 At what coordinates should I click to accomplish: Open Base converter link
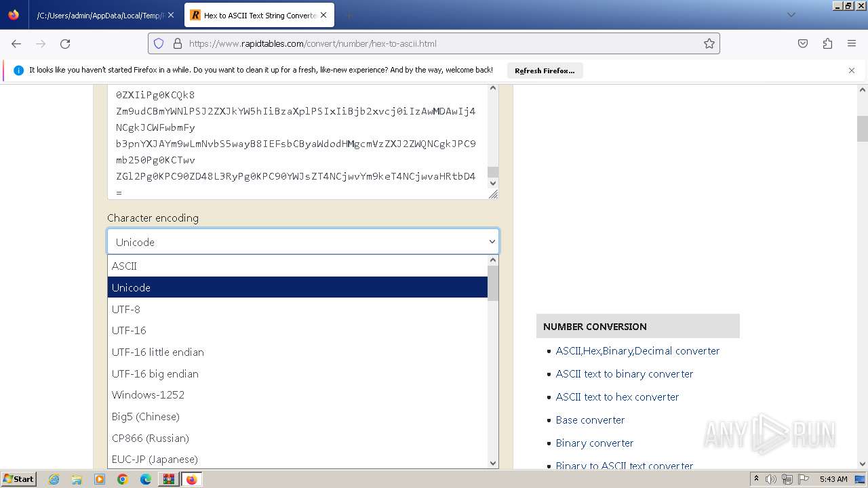coord(590,420)
